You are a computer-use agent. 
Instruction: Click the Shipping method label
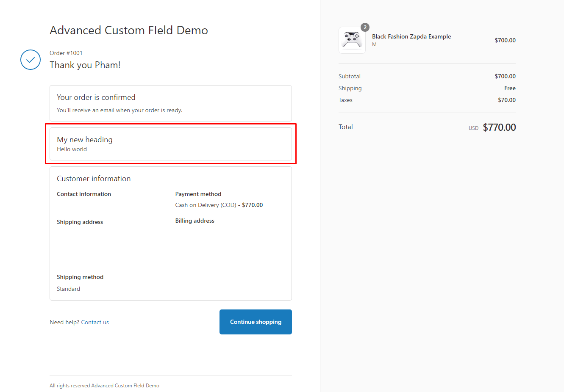point(80,277)
